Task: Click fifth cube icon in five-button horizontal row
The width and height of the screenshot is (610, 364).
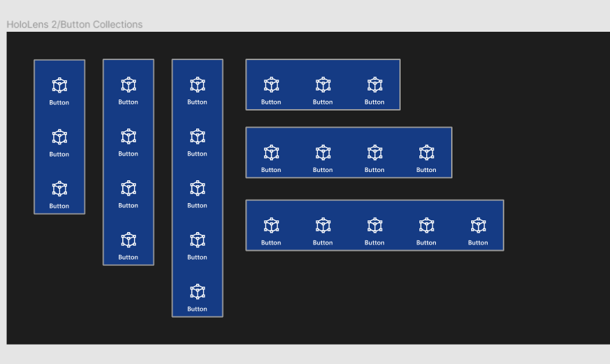Action: 479,225
